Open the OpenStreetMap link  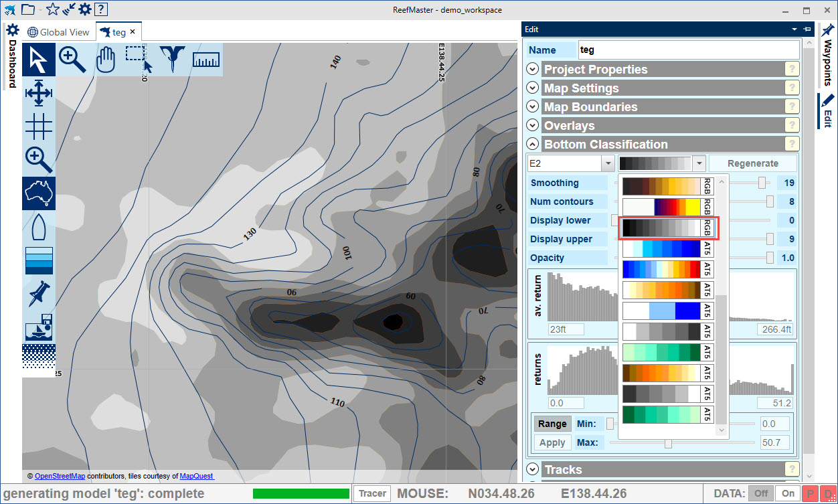click(60, 476)
